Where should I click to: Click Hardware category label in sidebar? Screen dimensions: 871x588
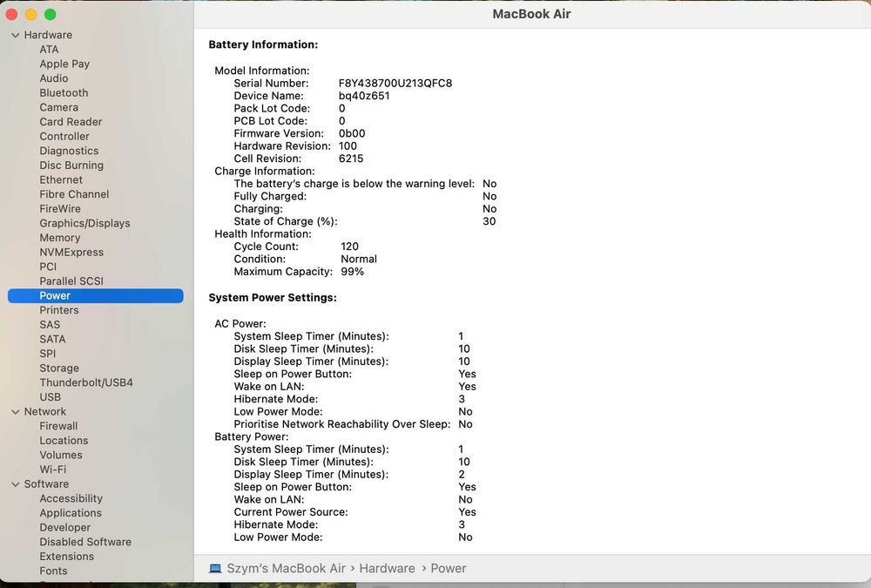(x=48, y=35)
